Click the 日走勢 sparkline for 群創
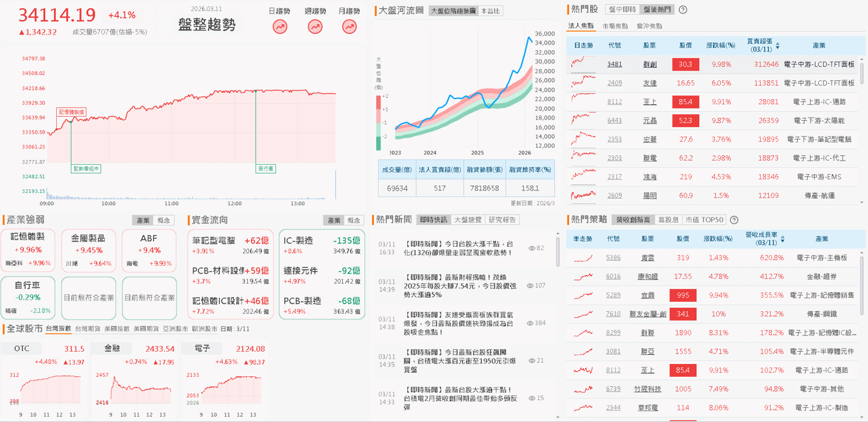The width and height of the screenshot is (868, 422). [583, 64]
